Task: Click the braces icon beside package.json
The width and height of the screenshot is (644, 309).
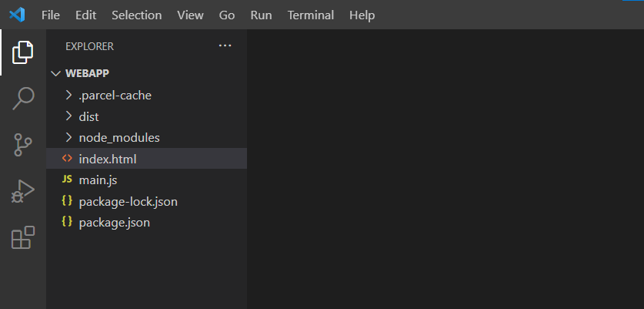Action: point(67,222)
